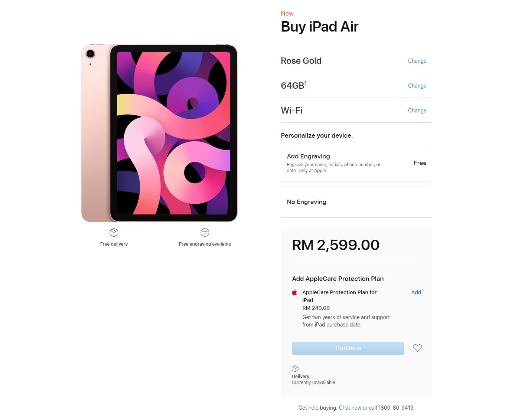This screenshot has height=420, width=525.
Task: Select the No Engraving option
Action: (356, 202)
